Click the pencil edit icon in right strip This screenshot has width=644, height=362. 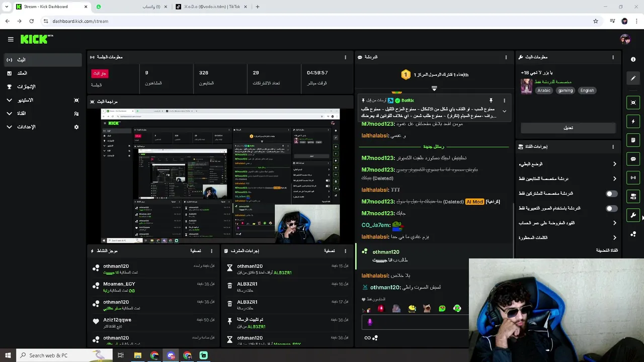[x=633, y=78]
